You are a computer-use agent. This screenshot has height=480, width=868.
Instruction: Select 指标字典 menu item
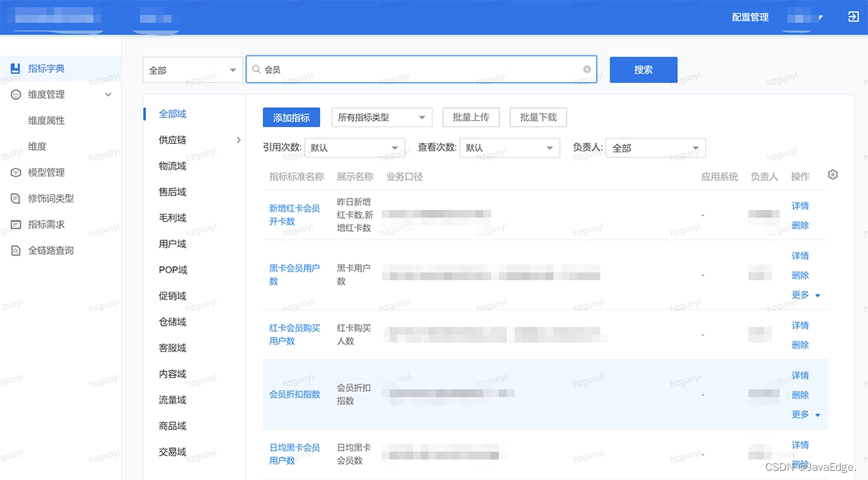coord(46,68)
